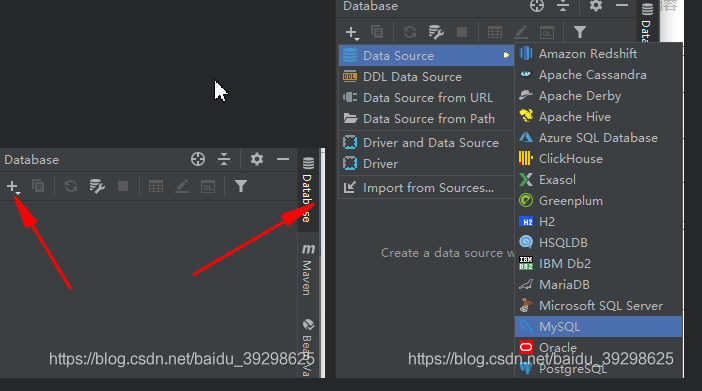The width and height of the screenshot is (702, 391).
Task: Select Apache Derby data source
Action: 599,96
